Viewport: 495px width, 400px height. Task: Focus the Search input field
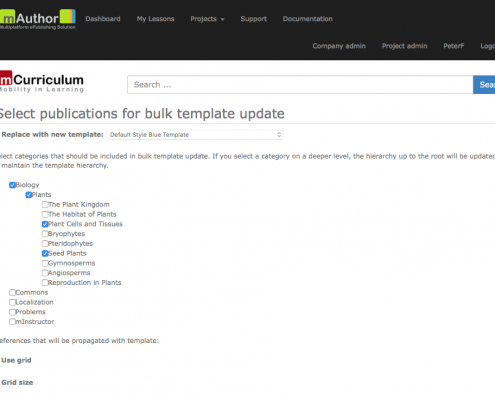click(300, 85)
